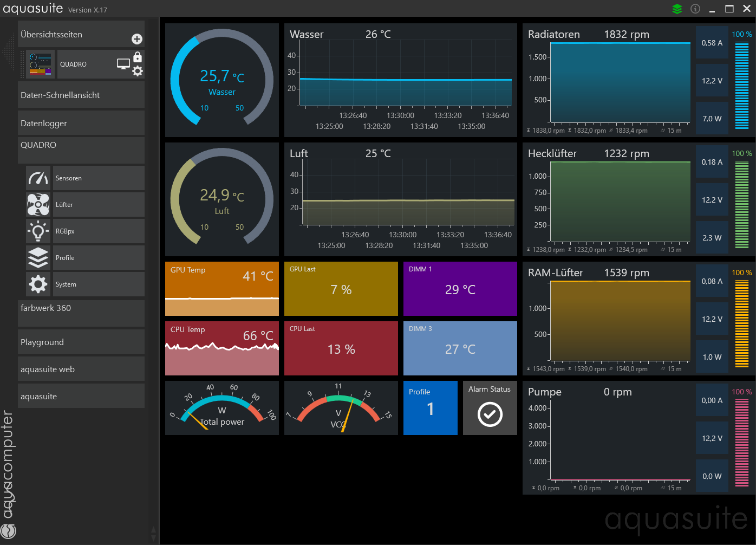Open the System gear icon in sidebar
The width and height of the screenshot is (756, 545).
coord(38,284)
